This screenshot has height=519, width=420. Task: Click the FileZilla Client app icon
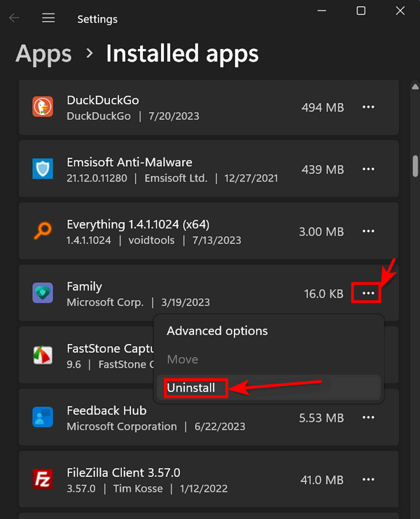[x=43, y=479]
